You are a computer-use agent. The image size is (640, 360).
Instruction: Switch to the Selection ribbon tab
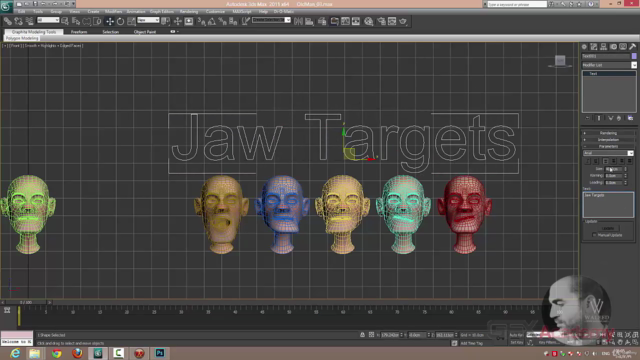click(110, 32)
